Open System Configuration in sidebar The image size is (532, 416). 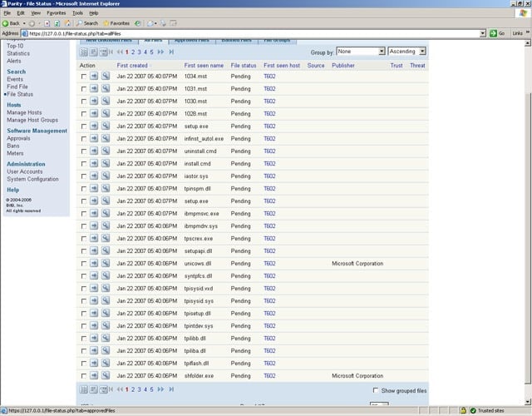[32, 179]
